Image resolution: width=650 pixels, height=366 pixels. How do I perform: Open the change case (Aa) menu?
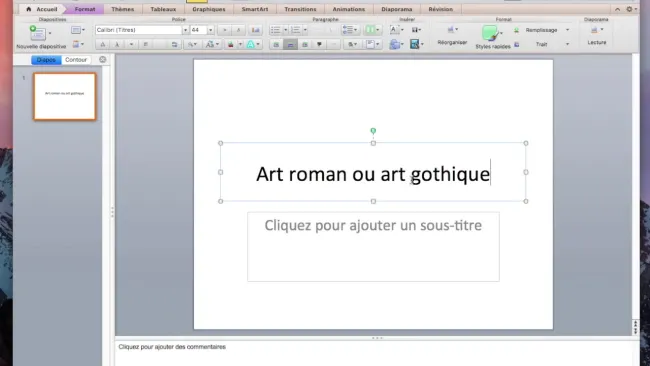click(x=212, y=44)
